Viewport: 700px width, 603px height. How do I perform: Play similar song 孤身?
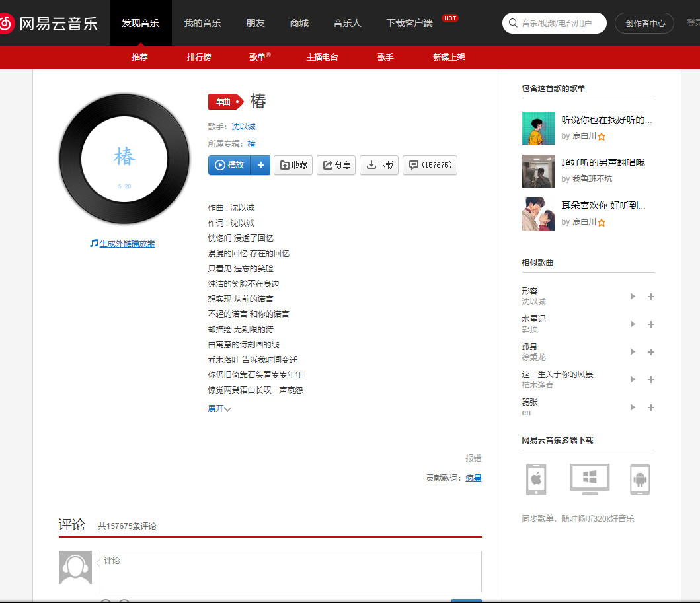(x=633, y=351)
